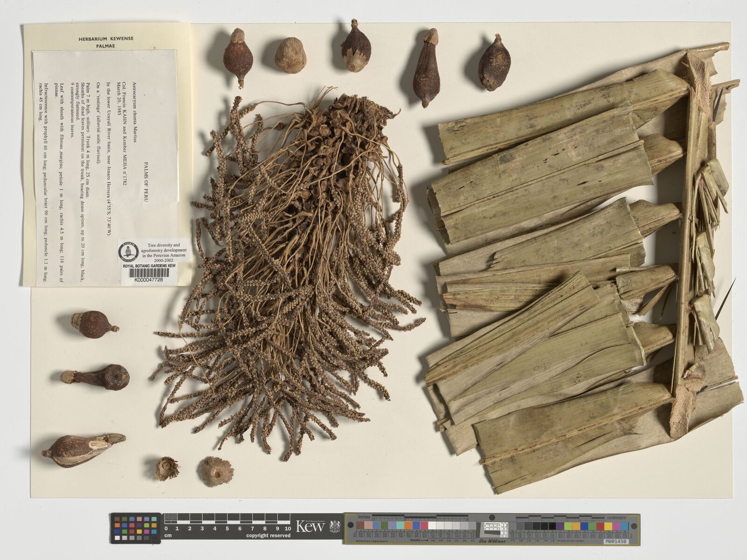Click the split-open fruit at bottom left
Image resolution: width=747 pixels, height=560 pixels.
84,450
